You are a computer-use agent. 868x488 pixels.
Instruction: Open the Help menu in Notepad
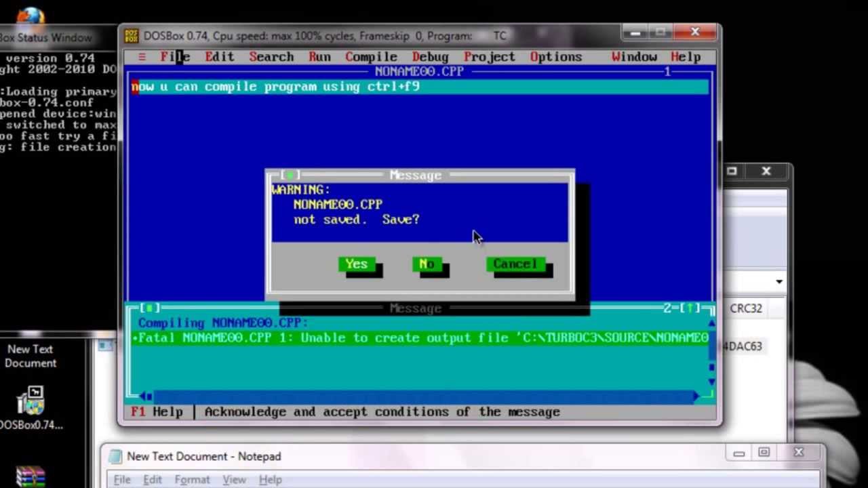pyautogui.click(x=271, y=479)
